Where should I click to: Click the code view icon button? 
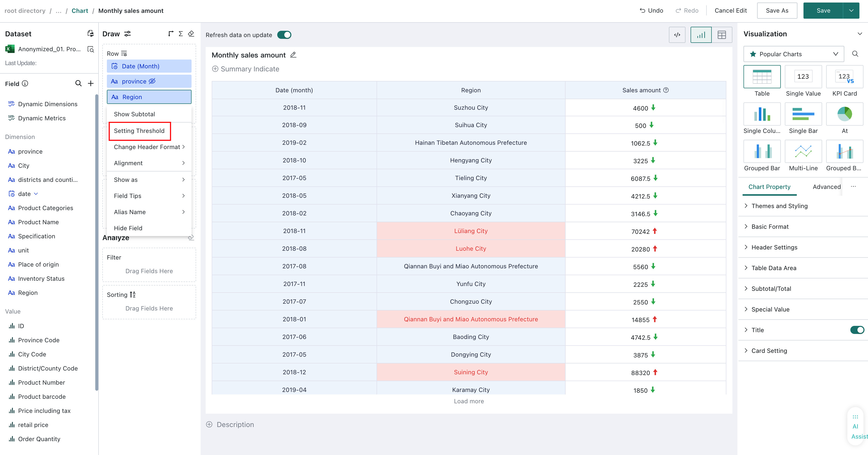coord(677,35)
